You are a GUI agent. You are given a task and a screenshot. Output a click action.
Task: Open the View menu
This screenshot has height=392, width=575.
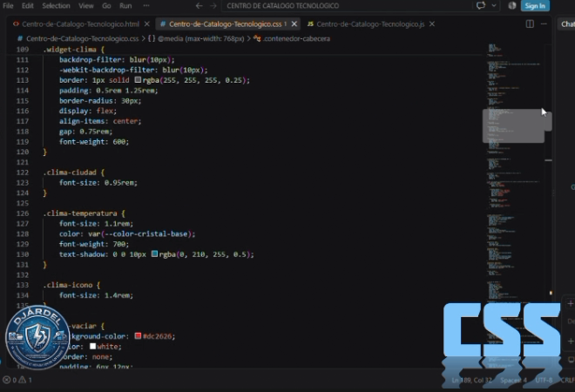(x=86, y=6)
